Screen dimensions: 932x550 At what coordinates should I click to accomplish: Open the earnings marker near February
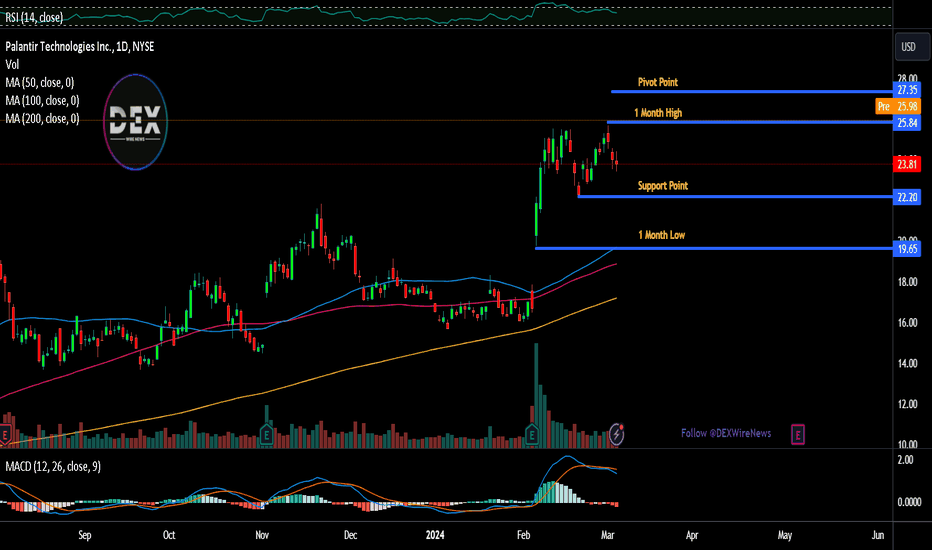pos(532,435)
